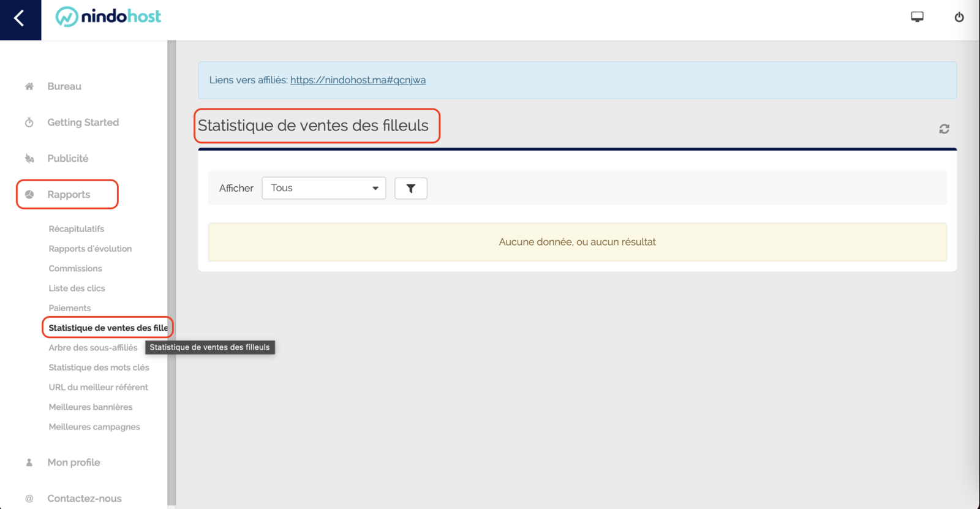Image resolution: width=980 pixels, height=509 pixels.
Task: Select URL du meilleur référent
Action: point(98,387)
